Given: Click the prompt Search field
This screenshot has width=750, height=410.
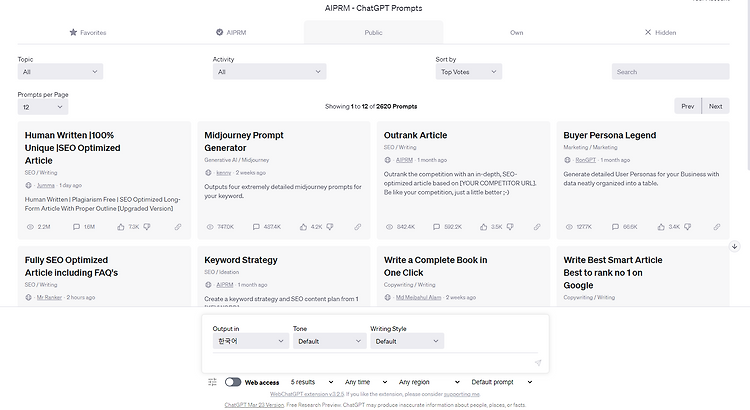Looking at the screenshot, I should pos(670,72).
